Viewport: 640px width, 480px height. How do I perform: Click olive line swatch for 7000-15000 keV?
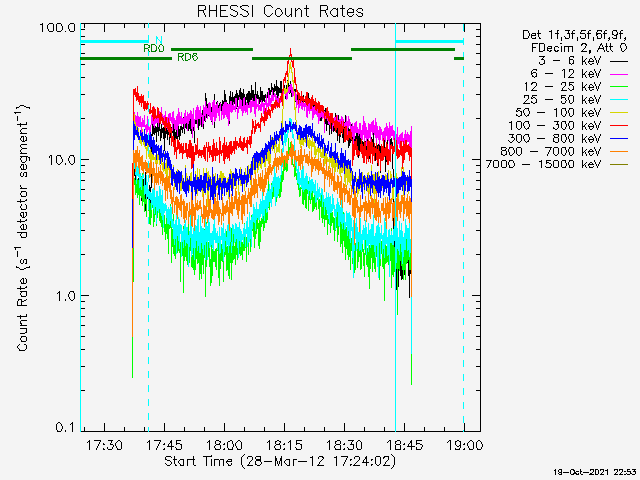619,164
